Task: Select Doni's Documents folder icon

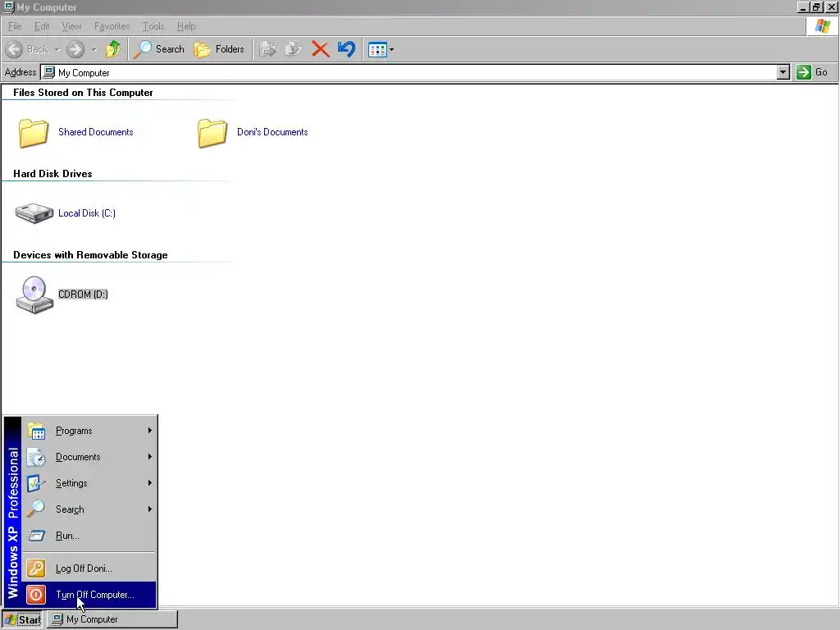Action: click(212, 132)
